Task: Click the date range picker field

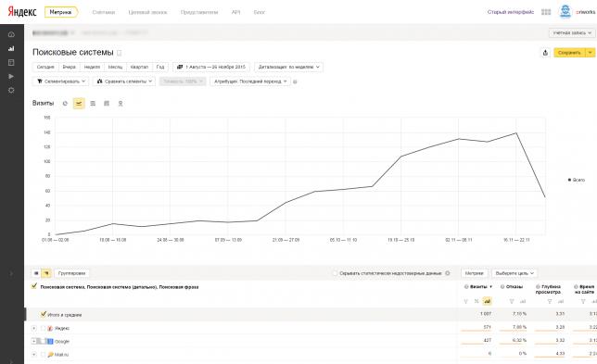Action: [x=211, y=67]
